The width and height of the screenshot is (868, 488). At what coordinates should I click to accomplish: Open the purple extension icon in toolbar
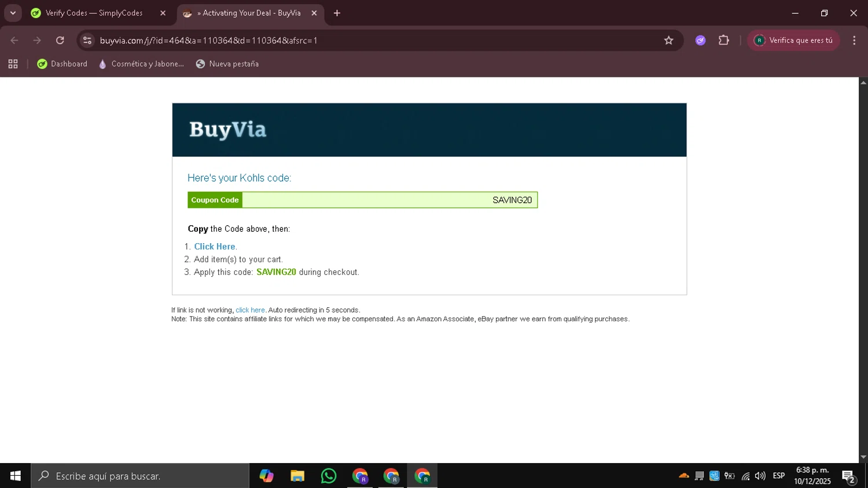click(x=701, y=41)
